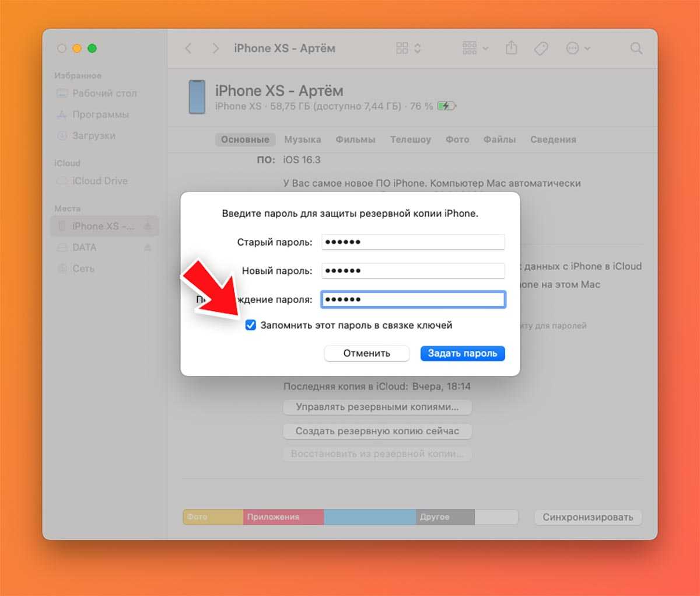Expand the more actions ellipsis menu
Image resolution: width=700 pixels, height=596 pixels.
(x=578, y=48)
